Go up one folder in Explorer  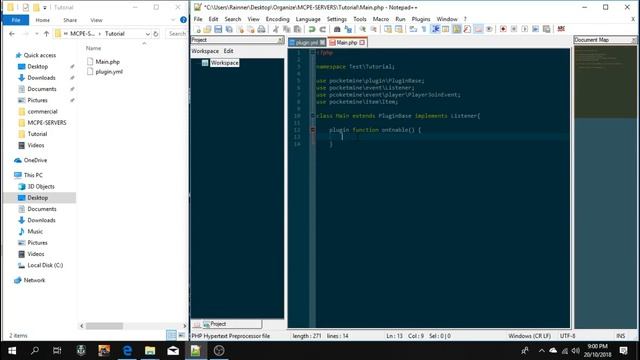point(46,34)
